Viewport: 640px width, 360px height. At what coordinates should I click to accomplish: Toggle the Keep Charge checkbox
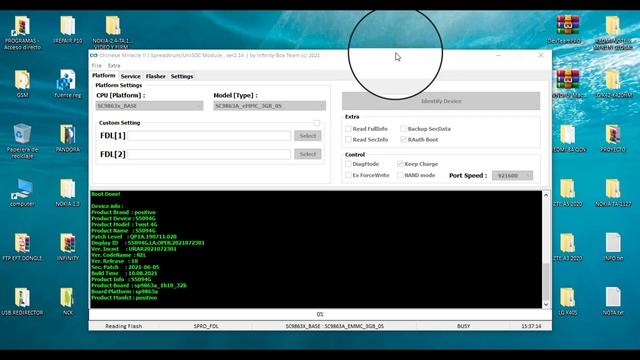tap(400, 164)
